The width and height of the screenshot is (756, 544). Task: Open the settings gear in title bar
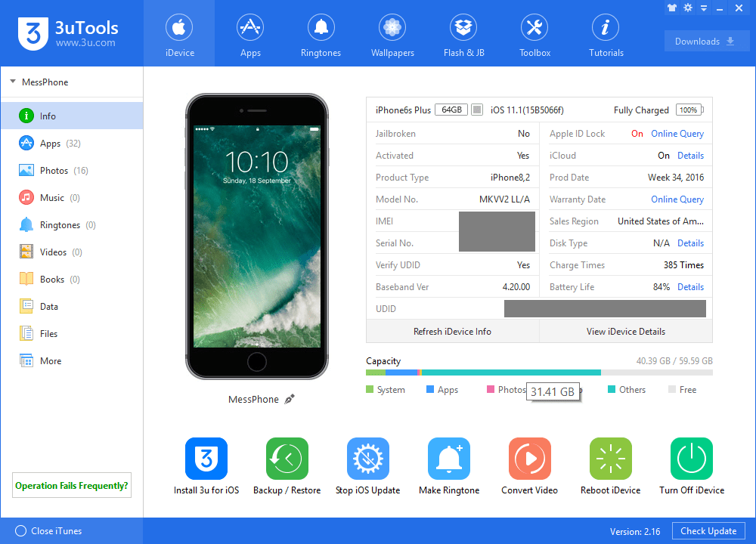coord(688,8)
